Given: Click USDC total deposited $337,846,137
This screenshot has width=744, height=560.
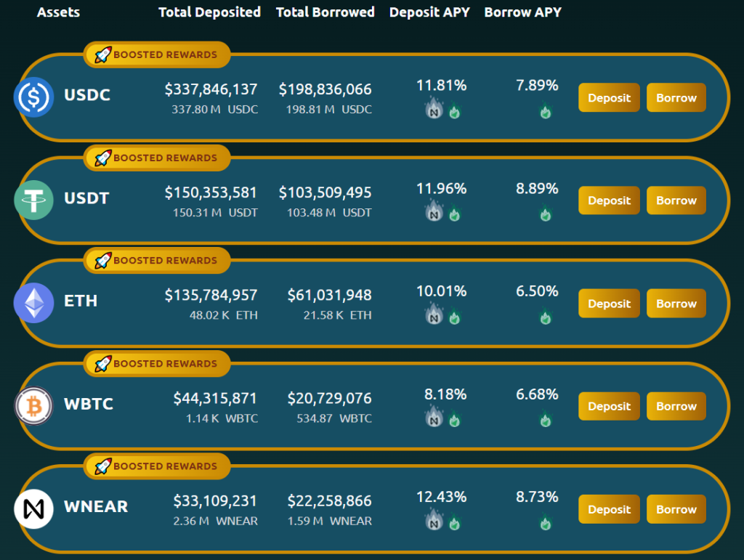Looking at the screenshot, I should click(x=211, y=89).
